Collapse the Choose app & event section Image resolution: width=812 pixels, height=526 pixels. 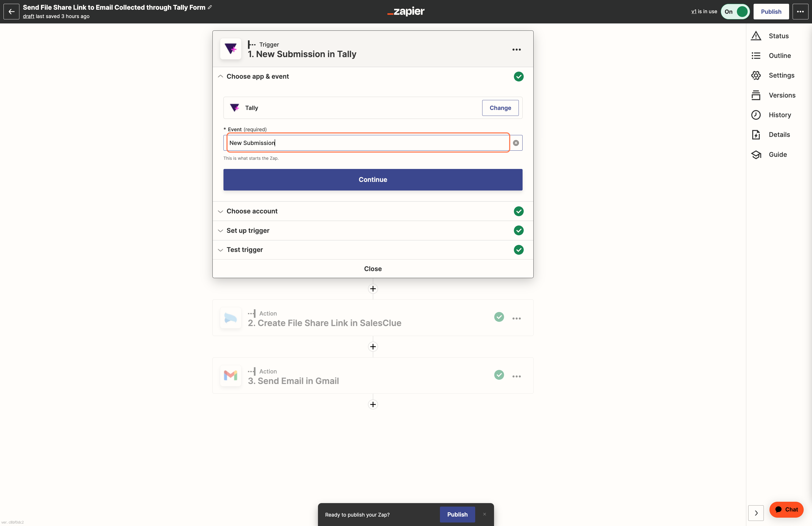point(373,77)
